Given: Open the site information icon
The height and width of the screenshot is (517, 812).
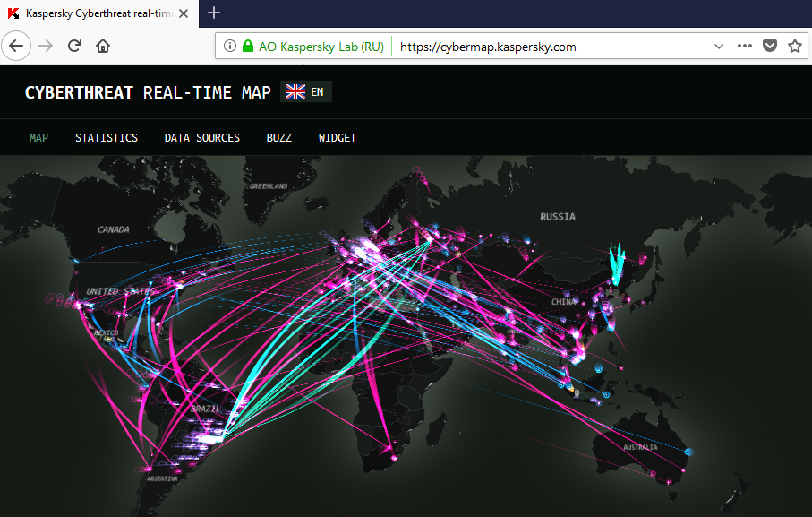Looking at the screenshot, I should coord(230,47).
